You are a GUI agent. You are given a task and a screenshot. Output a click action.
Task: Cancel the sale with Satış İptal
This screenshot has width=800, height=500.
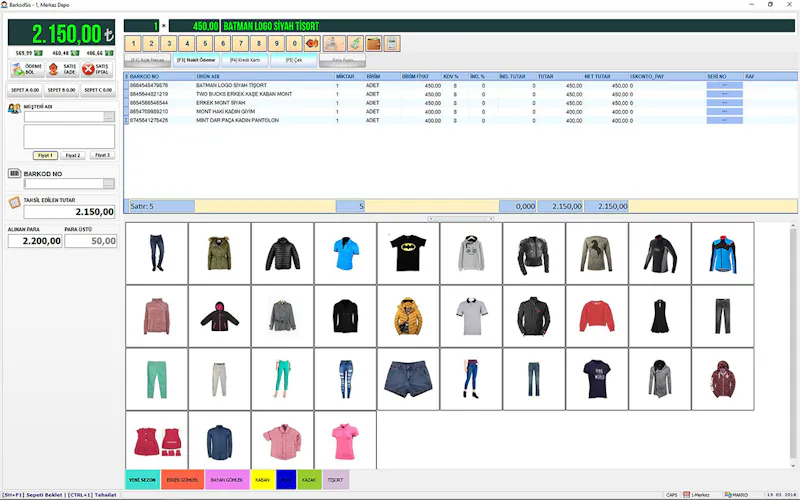[96, 69]
